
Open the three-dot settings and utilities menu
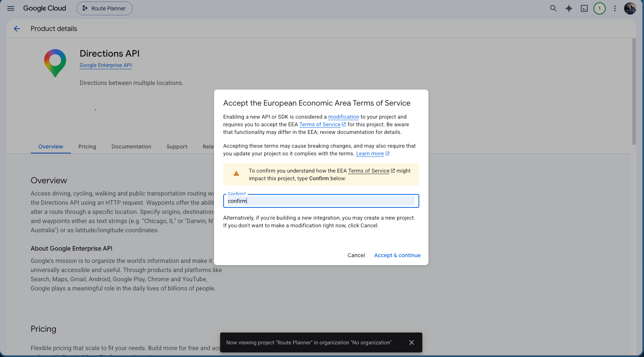(615, 8)
